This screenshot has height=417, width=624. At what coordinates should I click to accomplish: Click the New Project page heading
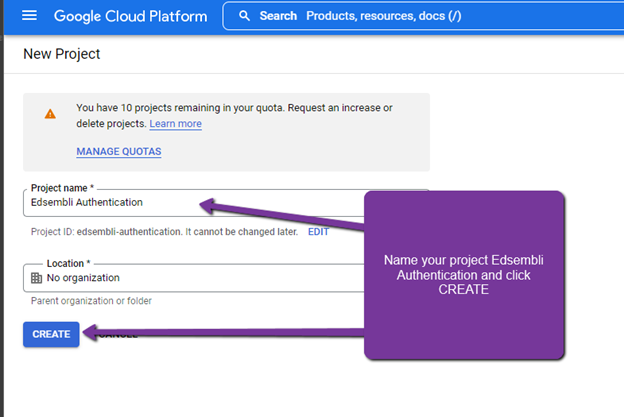62,54
